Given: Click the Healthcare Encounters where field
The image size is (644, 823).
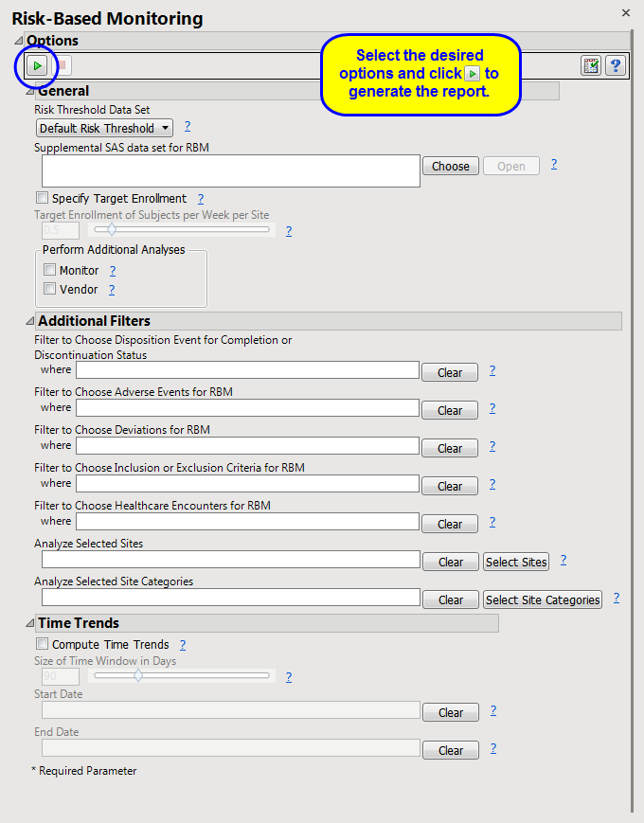Looking at the screenshot, I should tap(248, 521).
